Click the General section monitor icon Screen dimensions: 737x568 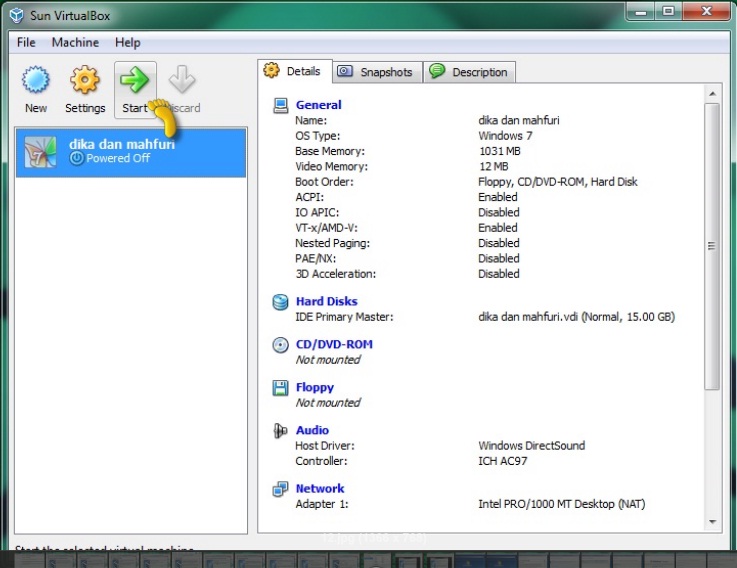tap(281, 105)
